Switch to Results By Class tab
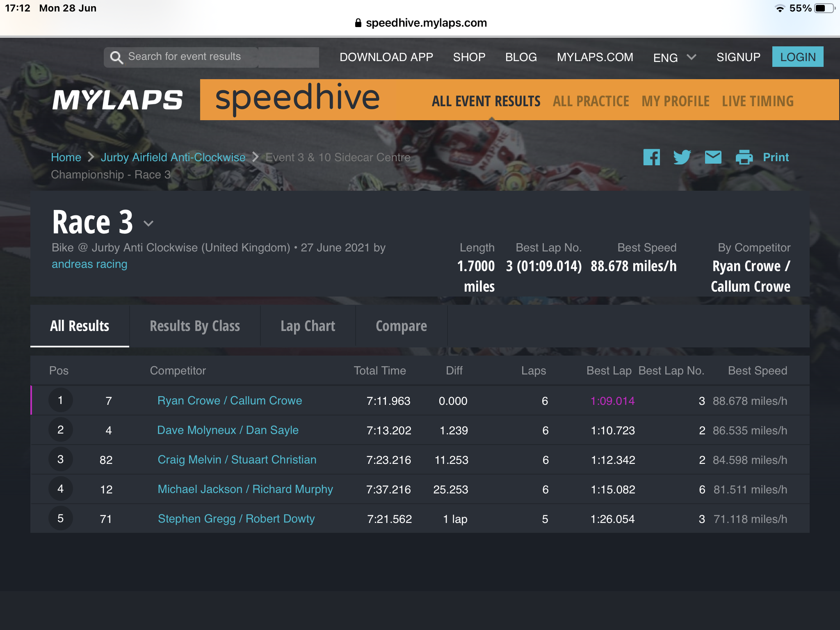Image resolution: width=840 pixels, height=630 pixels. 195,326
